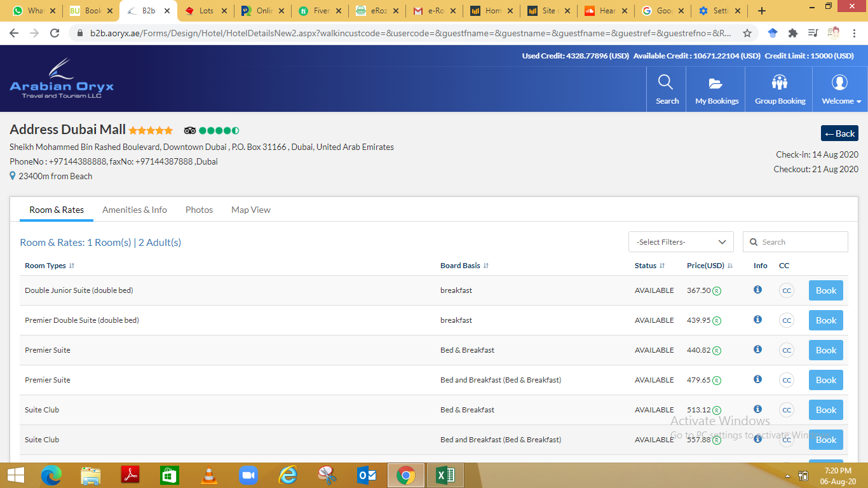
Task: Click CC icon for Premier Suite 479.65
Action: [787, 380]
